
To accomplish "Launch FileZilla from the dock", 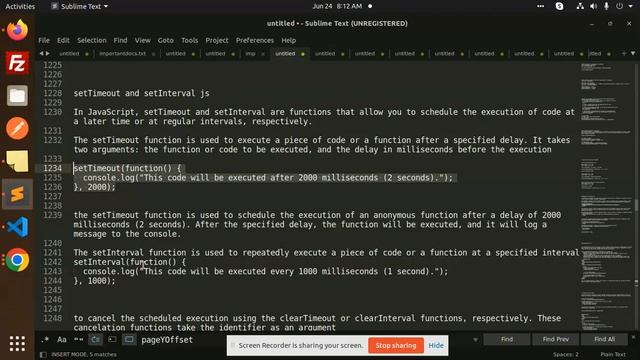I will (17, 63).
